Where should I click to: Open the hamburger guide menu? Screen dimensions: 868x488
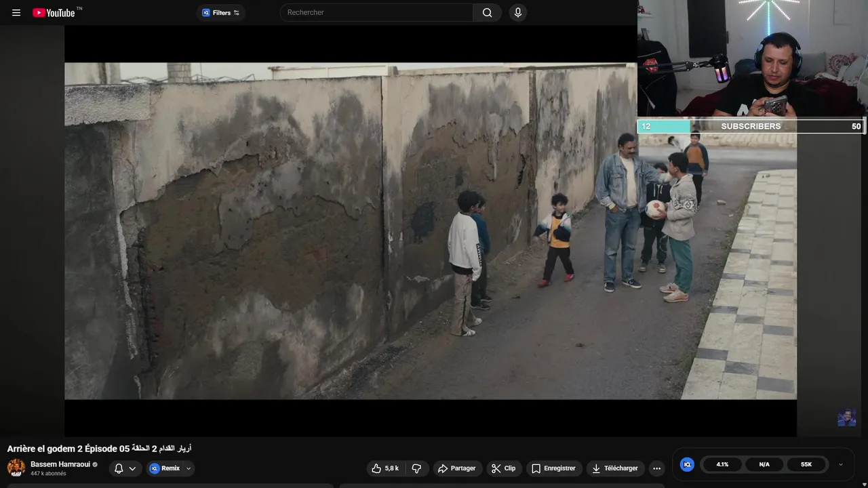pos(16,13)
